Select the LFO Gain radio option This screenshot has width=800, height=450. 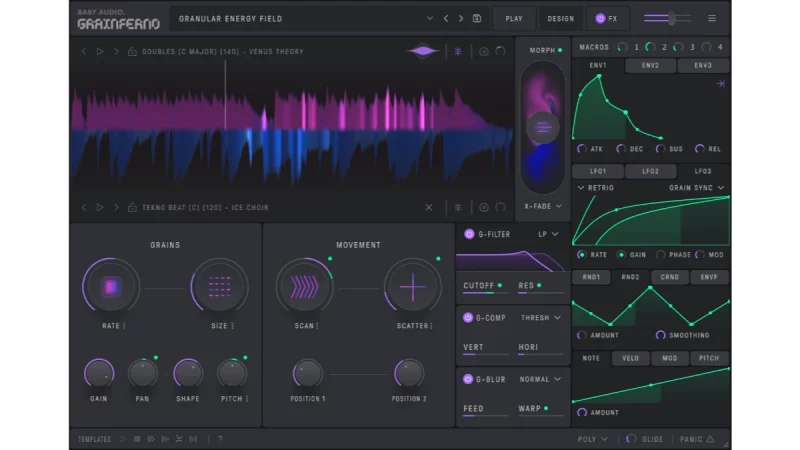tap(621, 255)
